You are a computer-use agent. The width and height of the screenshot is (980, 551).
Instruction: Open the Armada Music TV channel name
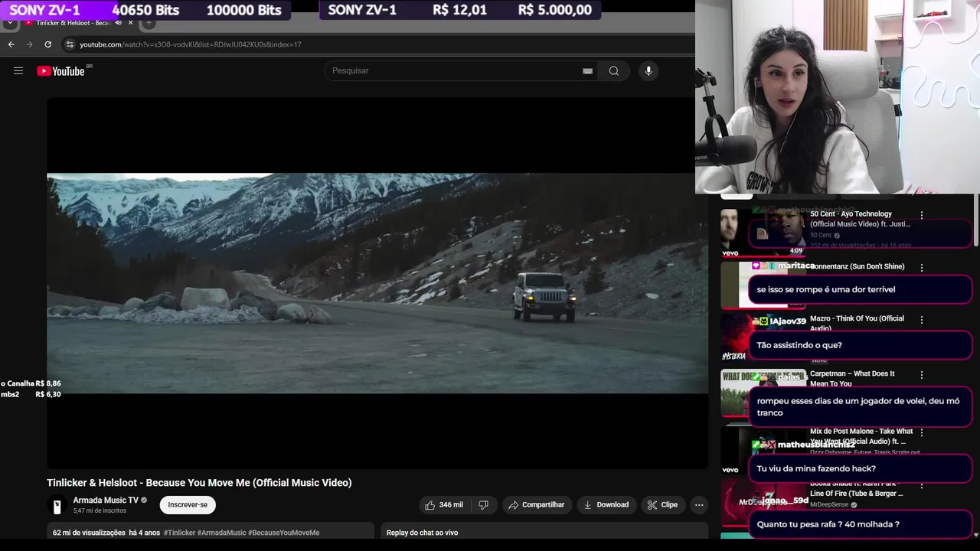(106, 500)
